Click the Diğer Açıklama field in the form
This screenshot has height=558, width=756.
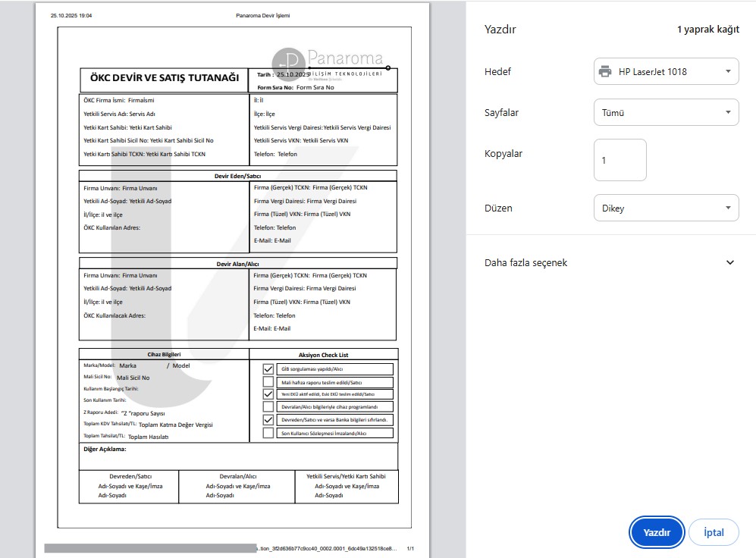click(x=238, y=456)
